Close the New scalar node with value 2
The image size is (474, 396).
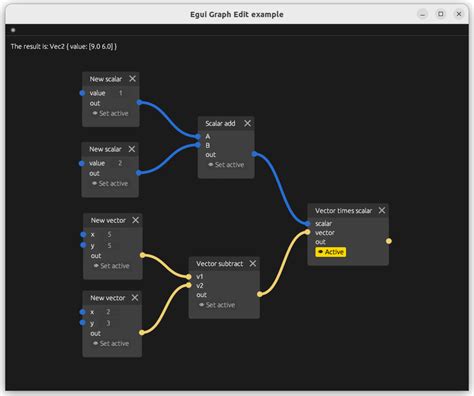132,149
